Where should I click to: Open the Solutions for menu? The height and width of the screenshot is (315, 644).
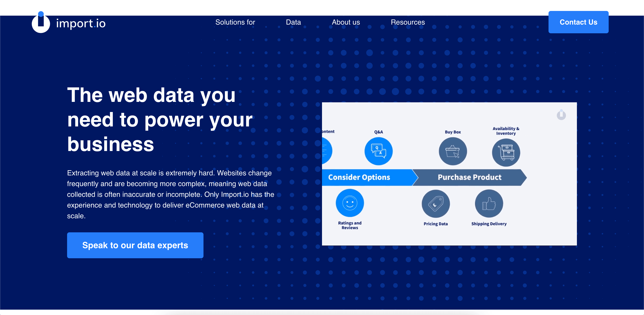tap(236, 22)
